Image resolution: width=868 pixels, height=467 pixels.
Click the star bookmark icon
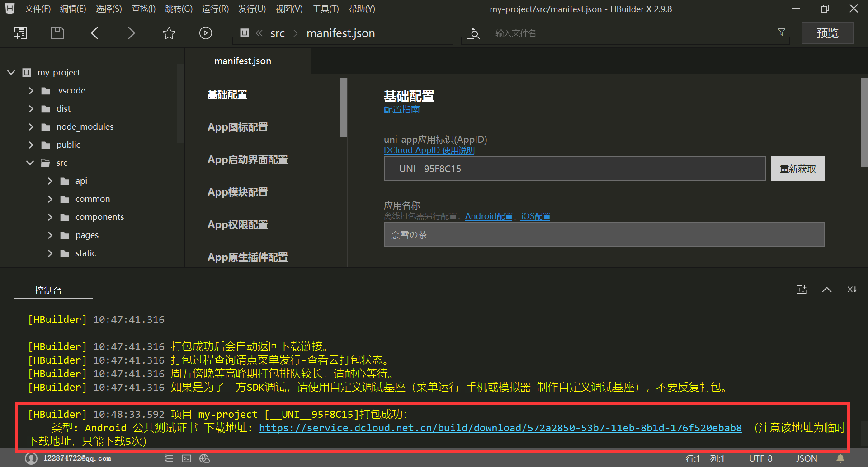click(x=169, y=33)
